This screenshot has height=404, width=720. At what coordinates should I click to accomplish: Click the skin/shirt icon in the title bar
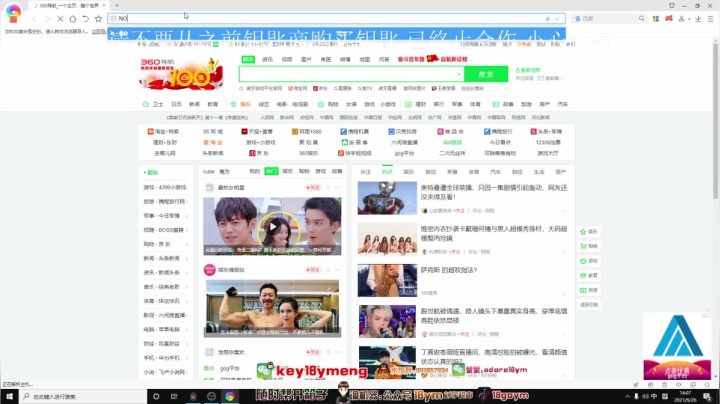[672, 6]
